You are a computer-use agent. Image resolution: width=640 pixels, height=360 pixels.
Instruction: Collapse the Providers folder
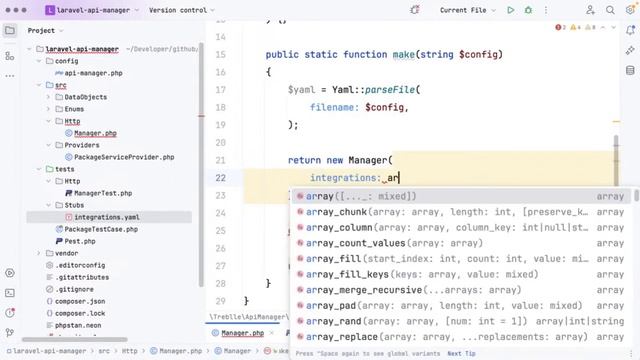[x=49, y=145]
